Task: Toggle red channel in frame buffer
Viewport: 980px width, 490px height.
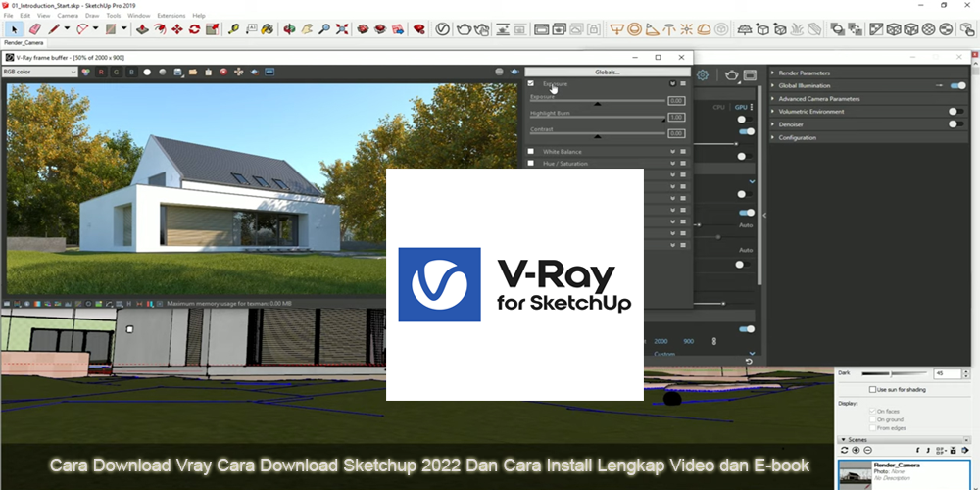Action: point(101,72)
